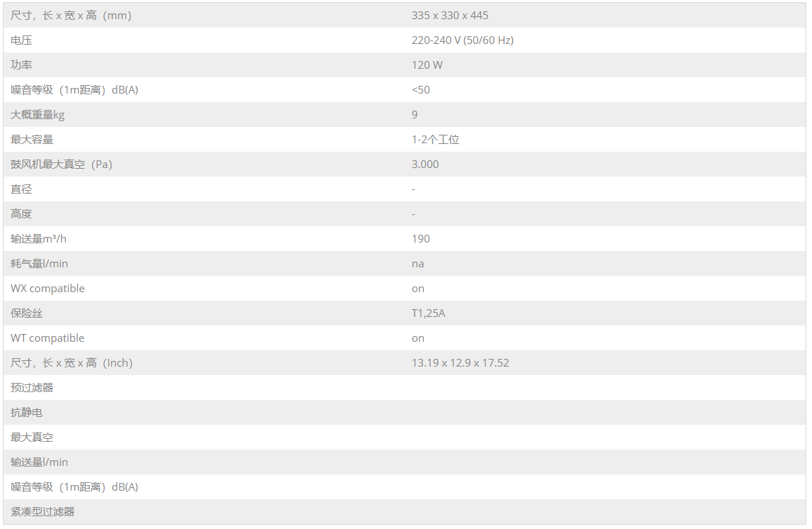
Task: Select the 1-2个工位 capacity value
Action: (435, 140)
